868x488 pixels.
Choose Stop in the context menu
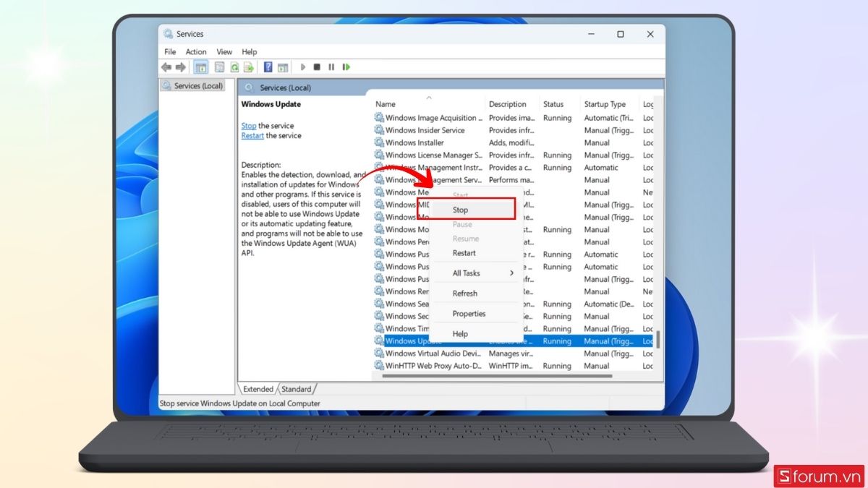click(x=461, y=210)
